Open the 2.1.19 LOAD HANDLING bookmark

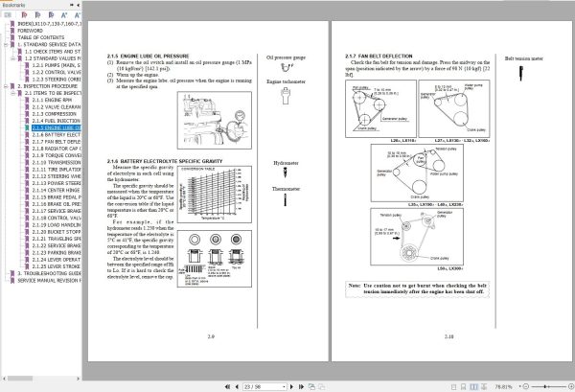coord(57,225)
